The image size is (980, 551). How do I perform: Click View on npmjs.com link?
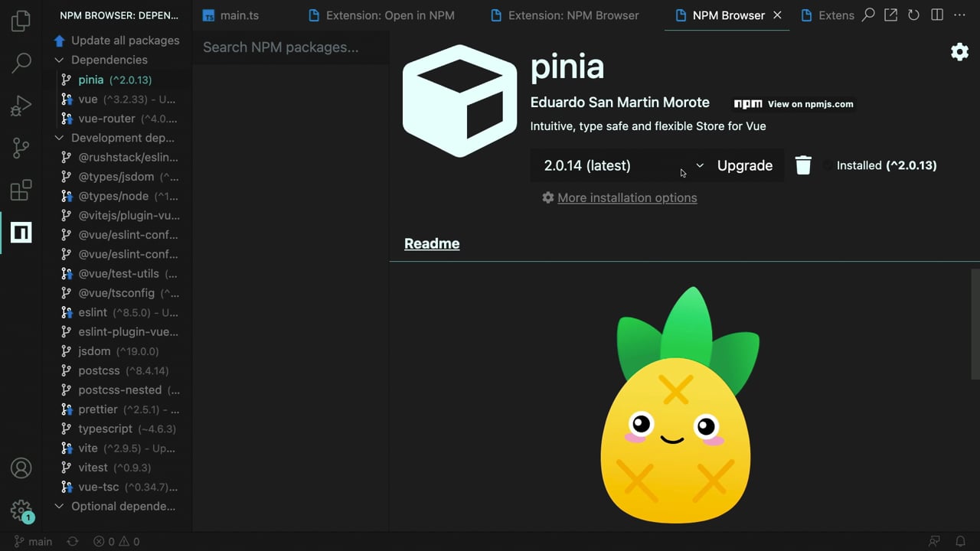(794, 104)
